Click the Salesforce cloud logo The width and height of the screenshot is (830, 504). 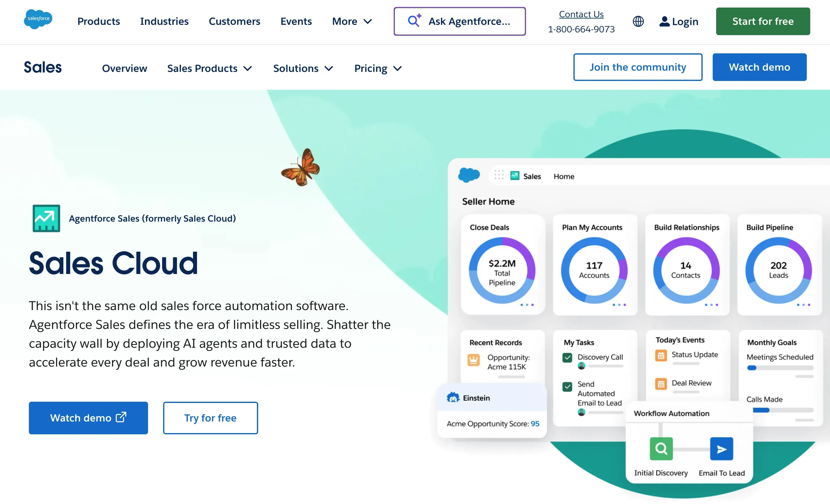click(x=38, y=19)
